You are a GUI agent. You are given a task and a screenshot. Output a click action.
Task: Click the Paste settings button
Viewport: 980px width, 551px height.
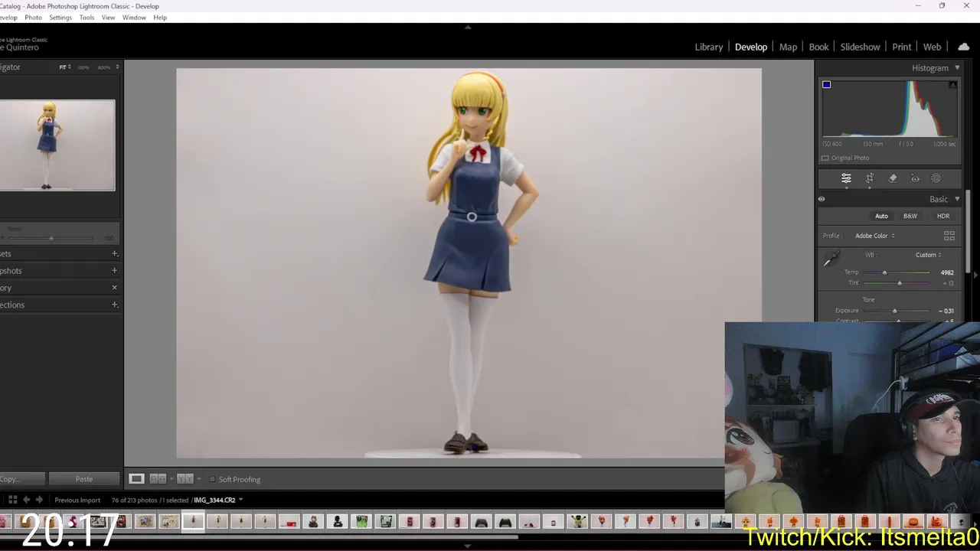[84, 479]
